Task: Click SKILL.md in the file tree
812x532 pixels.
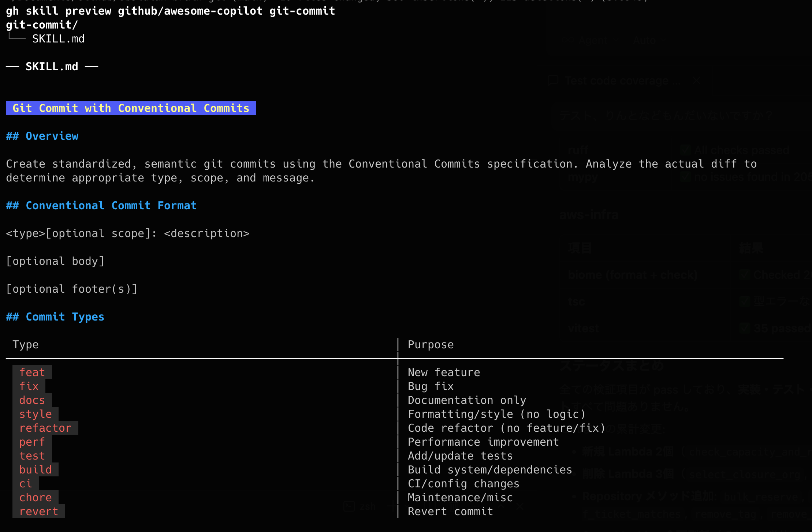Action: pos(58,39)
